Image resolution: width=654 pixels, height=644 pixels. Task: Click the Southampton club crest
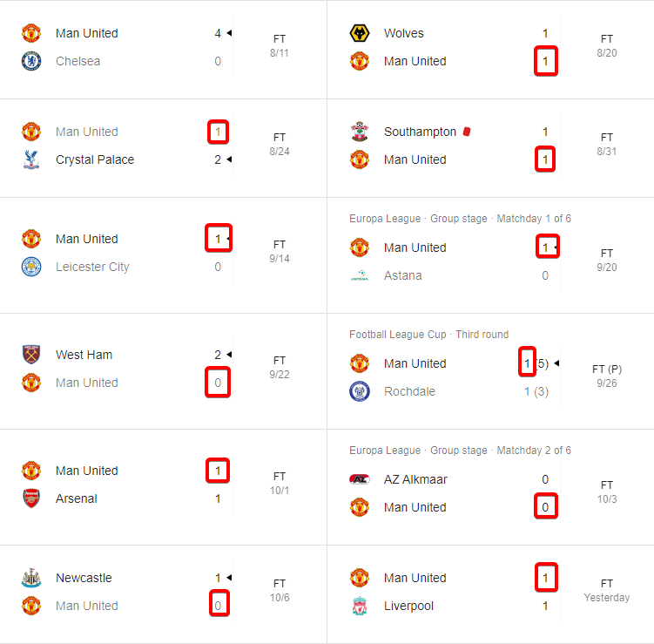point(359,132)
